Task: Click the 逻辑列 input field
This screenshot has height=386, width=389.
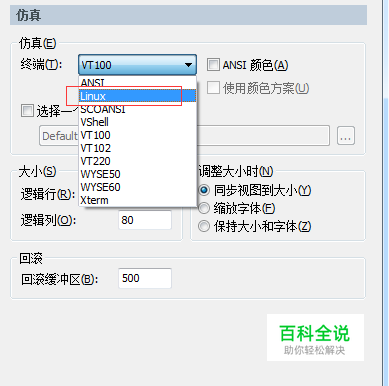Action: (x=145, y=220)
